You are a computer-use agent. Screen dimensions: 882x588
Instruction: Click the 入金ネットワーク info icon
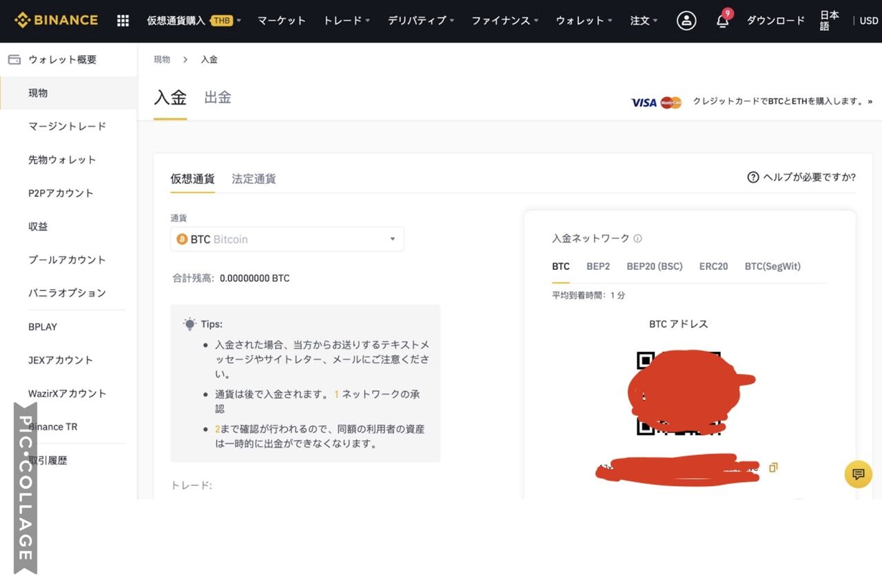(x=637, y=238)
